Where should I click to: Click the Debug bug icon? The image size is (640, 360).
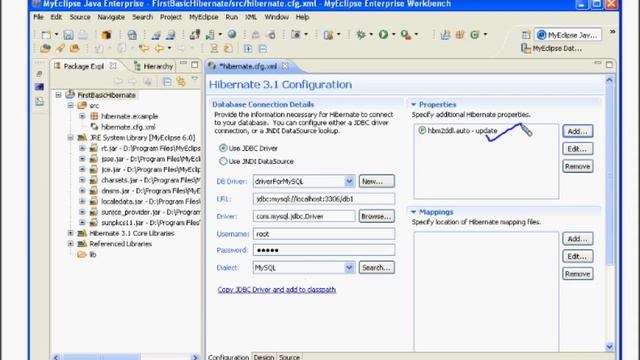(x=360, y=35)
